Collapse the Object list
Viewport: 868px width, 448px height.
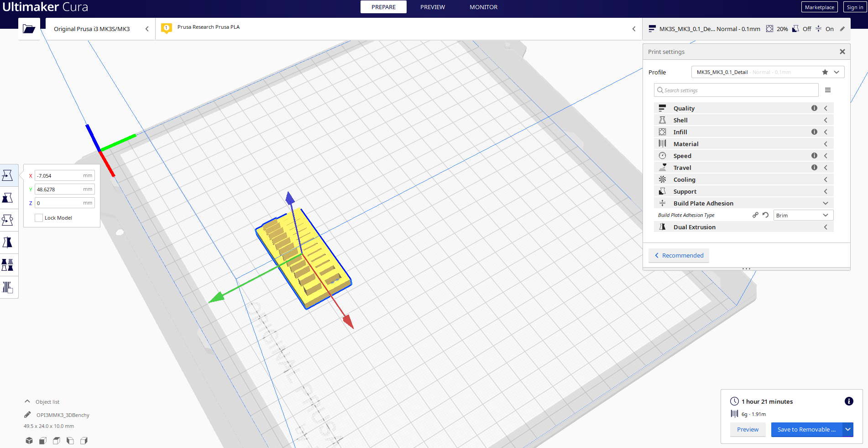point(27,401)
